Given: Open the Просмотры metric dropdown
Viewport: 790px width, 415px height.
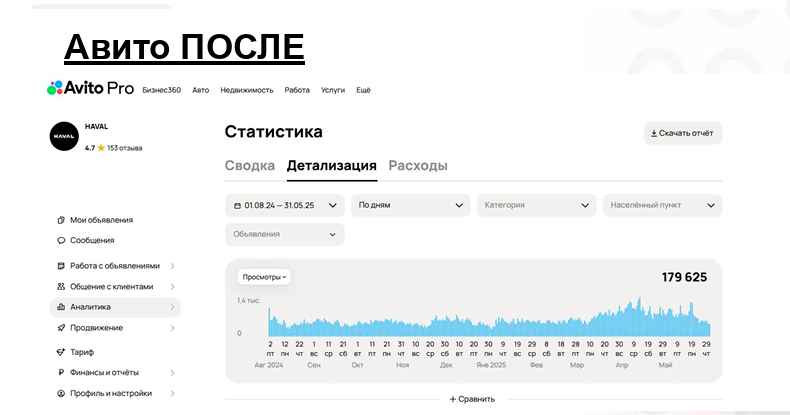Looking at the screenshot, I should pyautogui.click(x=264, y=277).
